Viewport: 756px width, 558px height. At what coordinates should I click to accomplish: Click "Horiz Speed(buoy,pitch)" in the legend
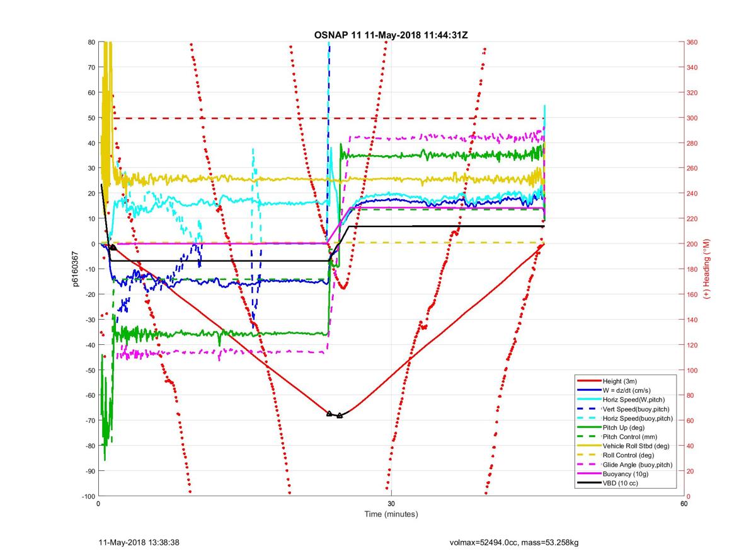pyautogui.click(x=638, y=418)
